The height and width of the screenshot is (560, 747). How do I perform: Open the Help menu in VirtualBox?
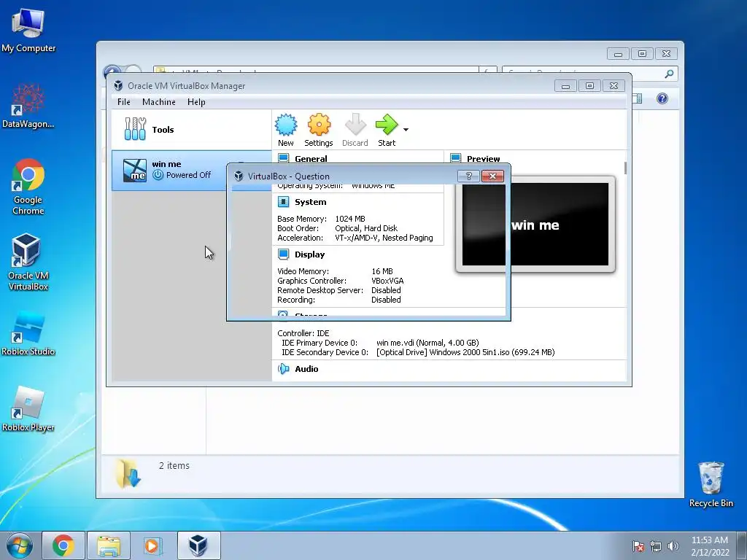196,102
